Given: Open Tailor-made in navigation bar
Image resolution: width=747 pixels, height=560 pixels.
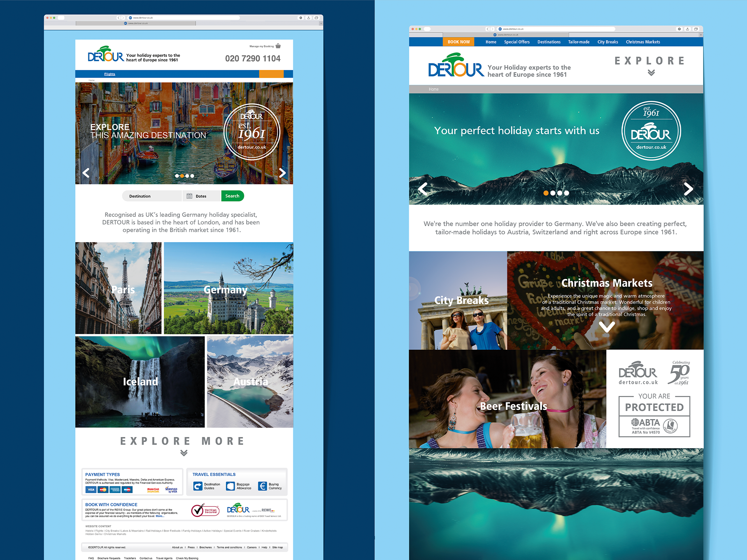Looking at the screenshot, I should (x=579, y=42).
